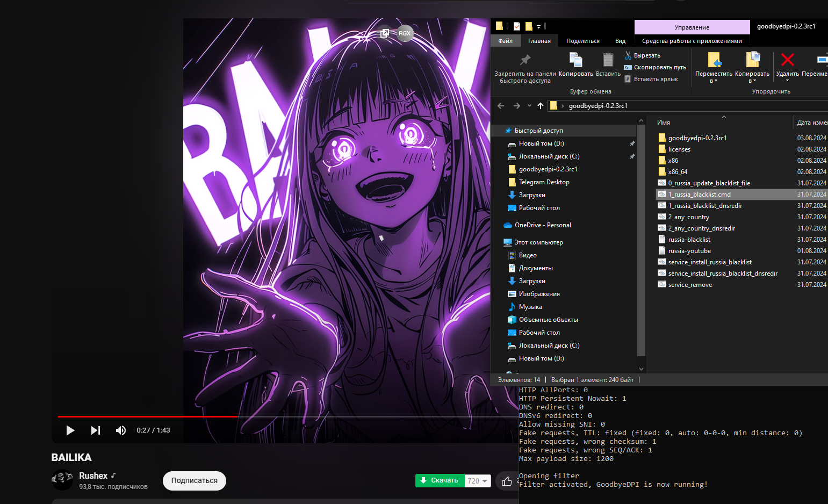This screenshot has width=828, height=504.
Task: Open the Rushex channel name link
Action: tap(93, 476)
